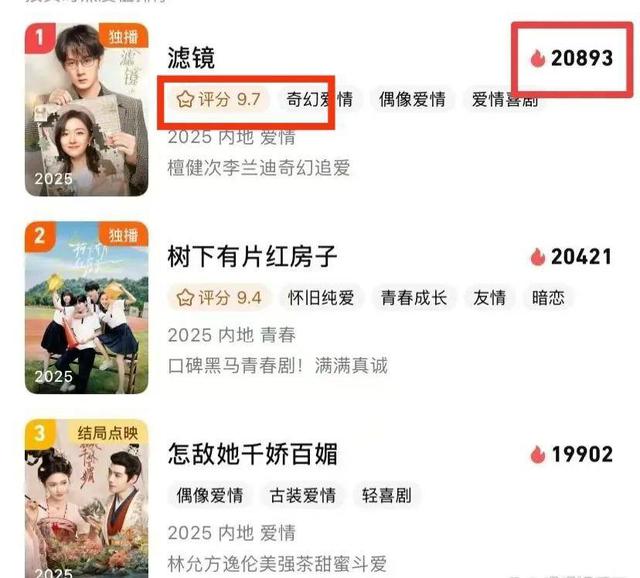640x578 pixels.
Task: Tap the flame icon beside 19902
Action: [x=538, y=454]
